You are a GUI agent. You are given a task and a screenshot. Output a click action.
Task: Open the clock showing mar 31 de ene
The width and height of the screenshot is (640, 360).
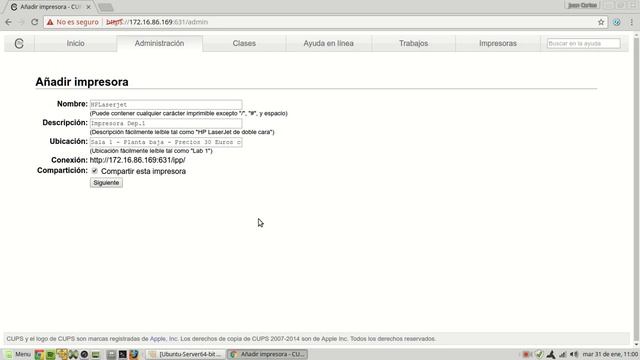point(610,354)
